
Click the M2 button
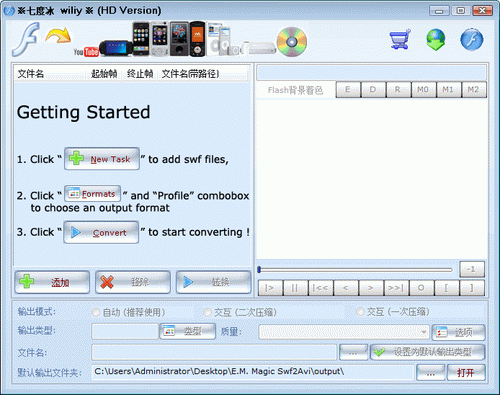474,89
